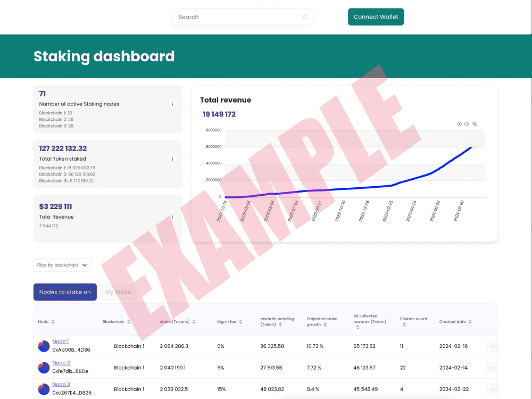This screenshot has height=399, width=532.
Task: Click Mgmt fee value 15%
Action: click(221, 389)
